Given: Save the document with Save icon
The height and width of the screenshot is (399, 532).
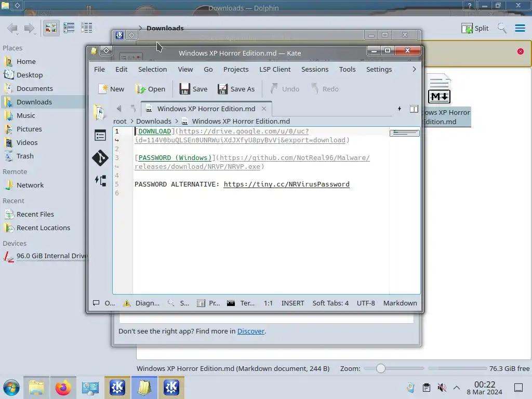Looking at the screenshot, I should click(x=193, y=89).
